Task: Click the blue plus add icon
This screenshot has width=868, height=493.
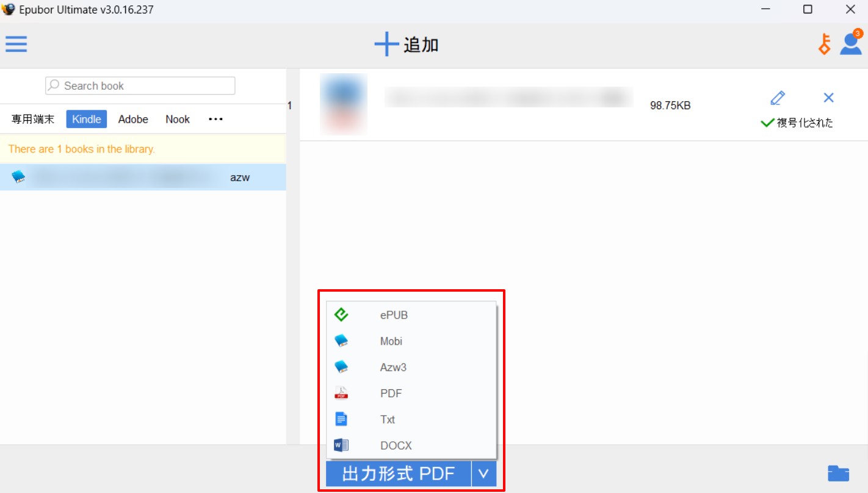Action: [x=386, y=45]
